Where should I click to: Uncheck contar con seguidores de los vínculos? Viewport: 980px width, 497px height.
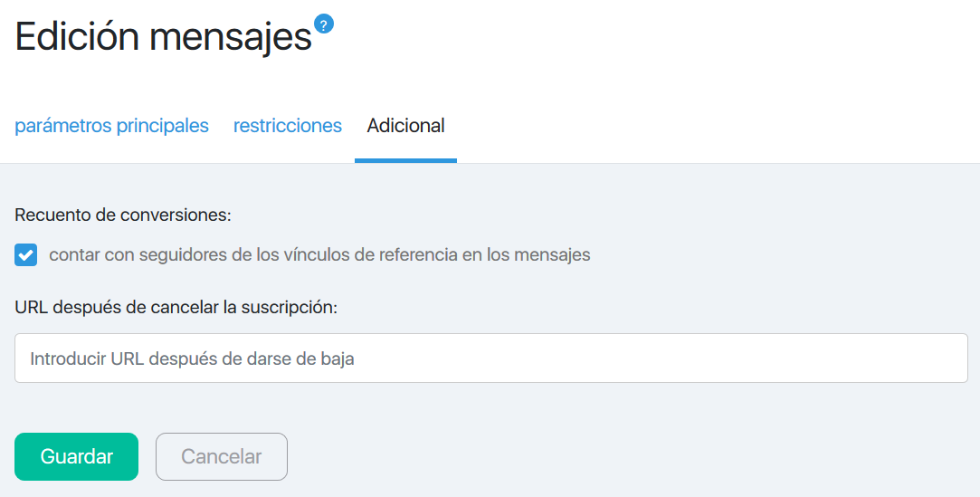coord(25,255)
